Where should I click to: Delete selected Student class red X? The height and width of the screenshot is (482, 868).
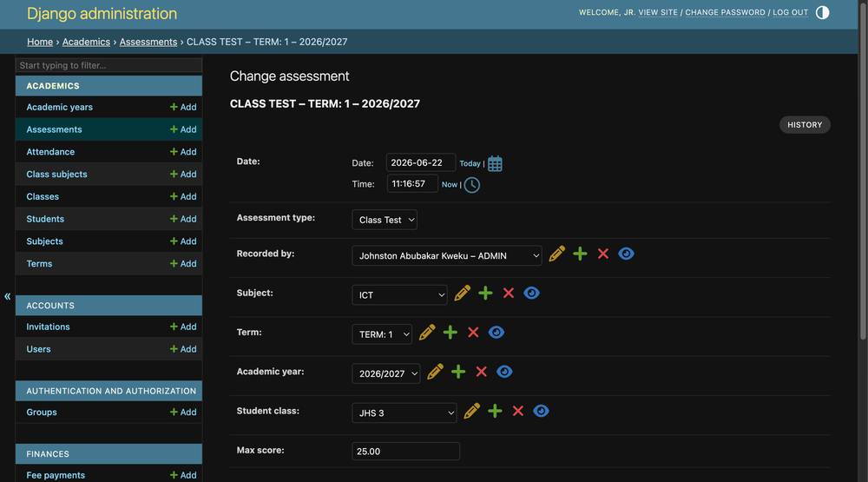(x=517, y=411)
